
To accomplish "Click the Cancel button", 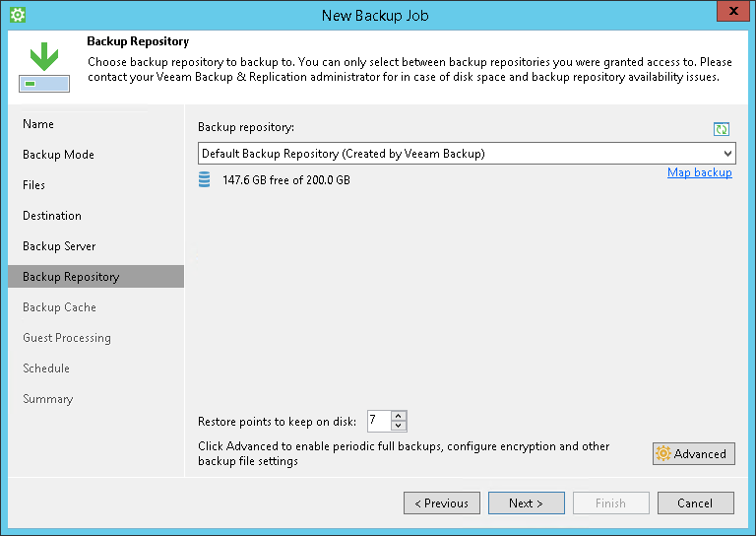I will 695,503.
